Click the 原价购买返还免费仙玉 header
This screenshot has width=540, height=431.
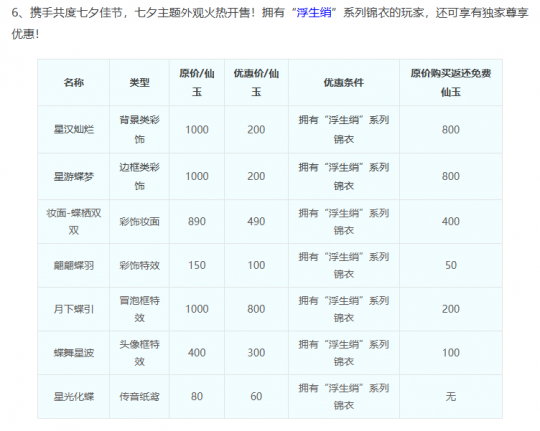pyautogui.click(x=451, y=83)
